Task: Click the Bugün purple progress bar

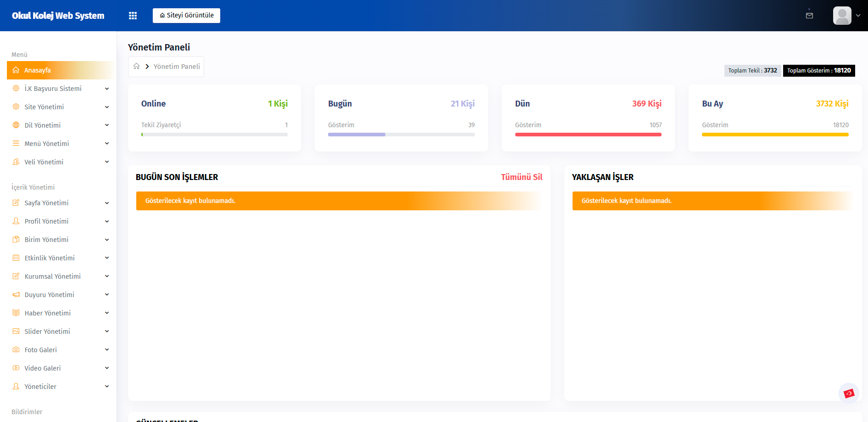Action: [356, 135]
